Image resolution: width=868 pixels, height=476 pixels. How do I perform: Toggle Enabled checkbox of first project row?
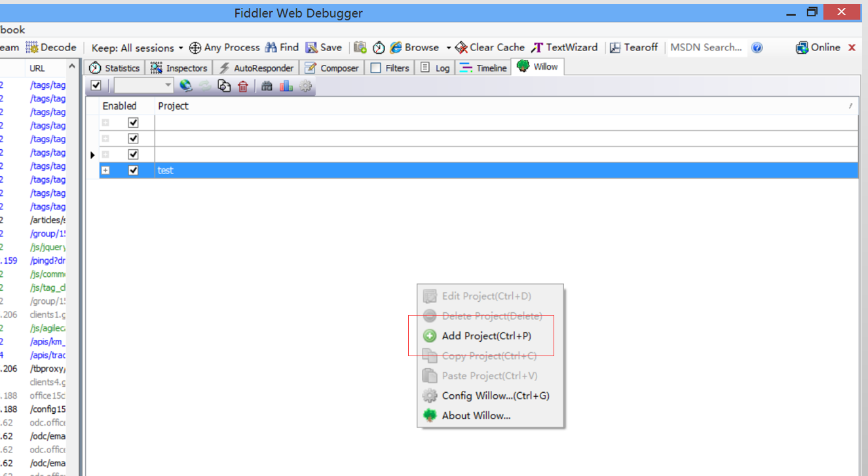133,122
